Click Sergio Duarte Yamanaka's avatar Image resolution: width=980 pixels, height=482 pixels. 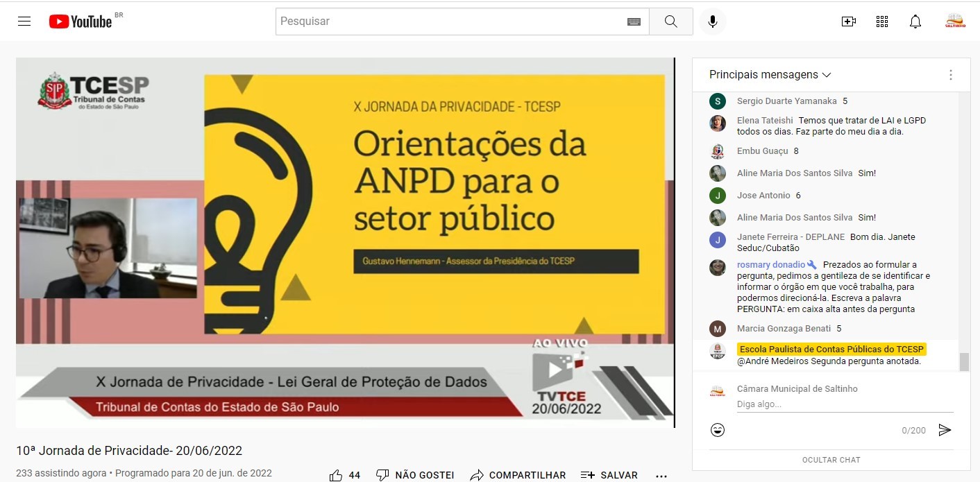coord(718,101)
